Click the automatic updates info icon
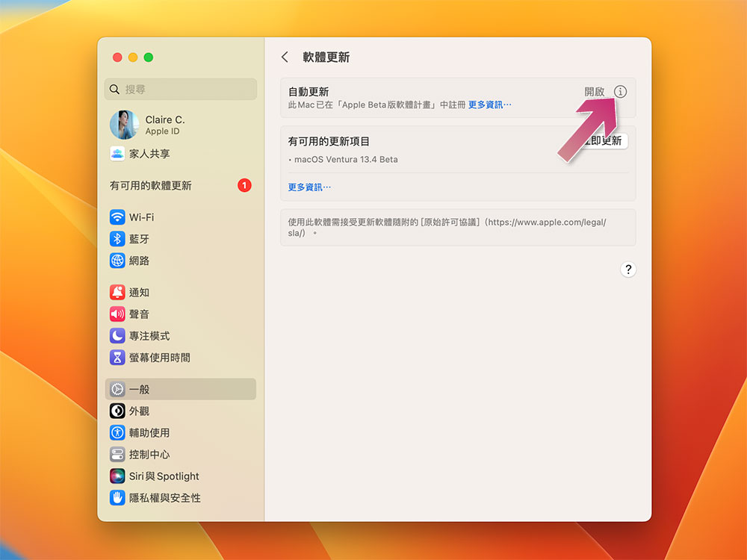 620,91
